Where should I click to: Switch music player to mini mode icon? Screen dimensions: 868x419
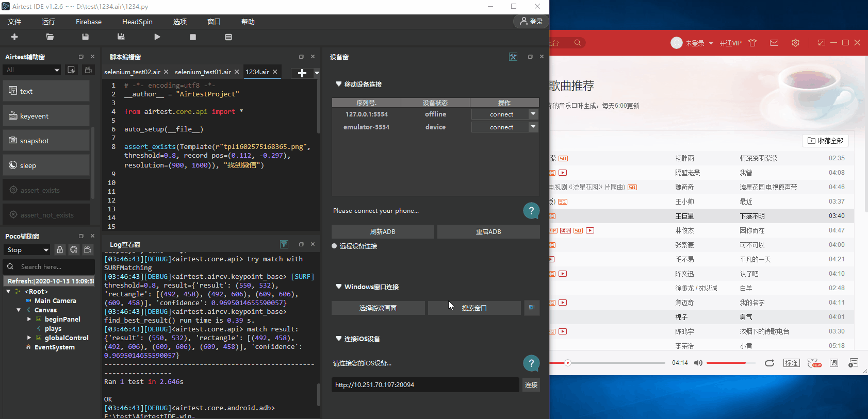822,43
